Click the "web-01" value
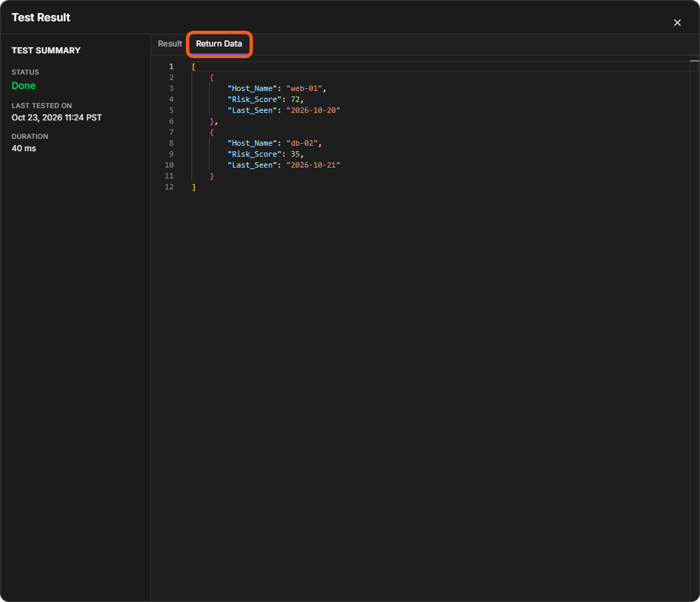700x602 pixels. pos(304,88)
